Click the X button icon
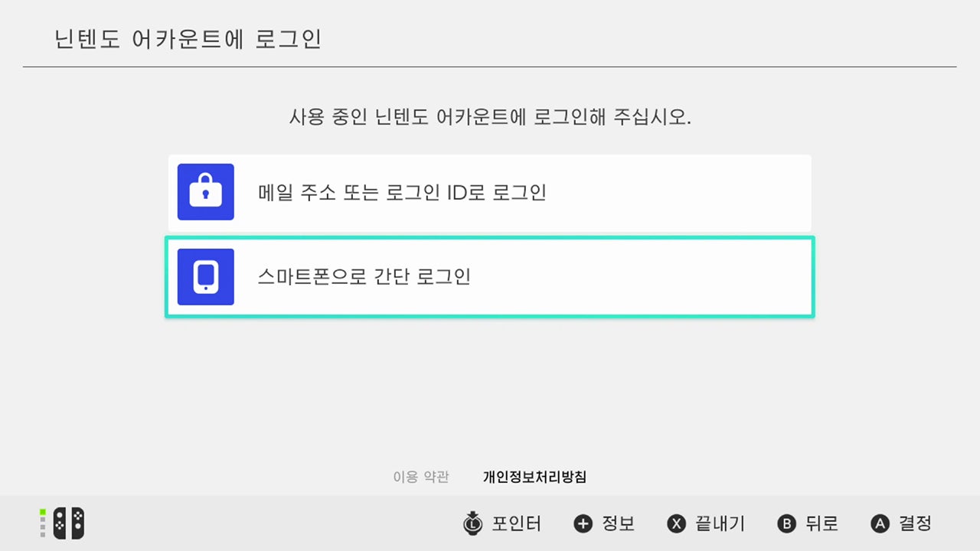 pyautogui.click(x=677, y=523)
